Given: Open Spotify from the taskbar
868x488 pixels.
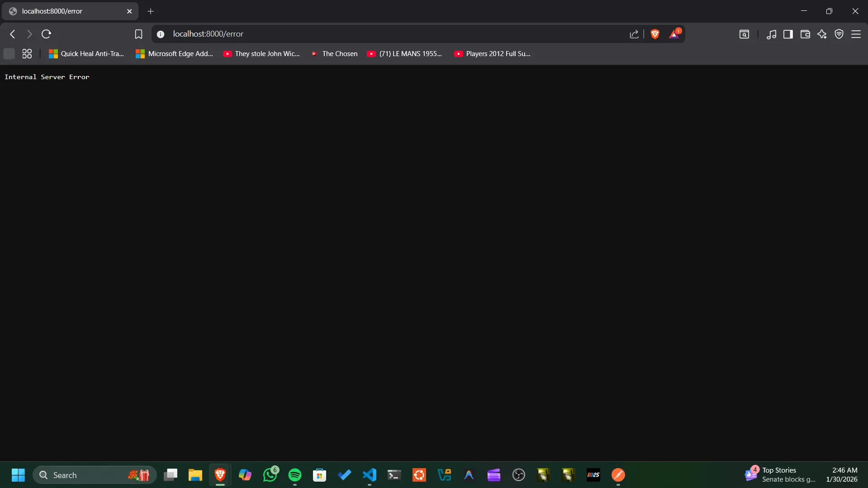Looking at the screenshot, I should pos(295,475).
